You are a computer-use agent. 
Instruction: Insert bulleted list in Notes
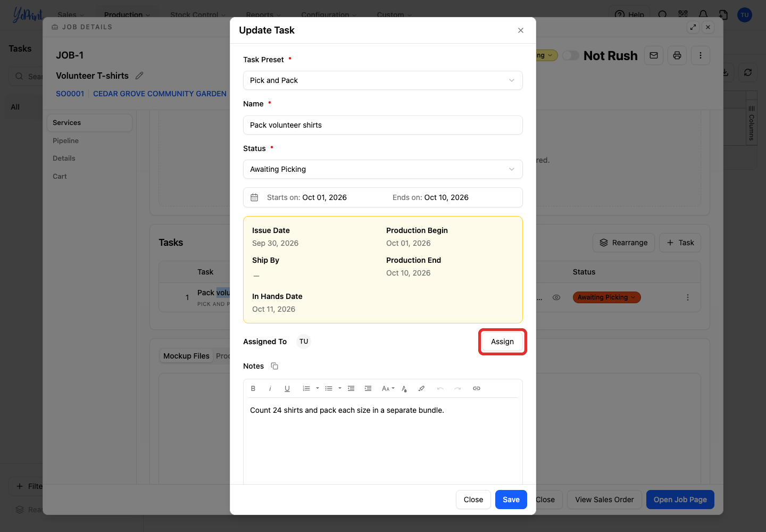pyautogui.click(x=329, y=388)
